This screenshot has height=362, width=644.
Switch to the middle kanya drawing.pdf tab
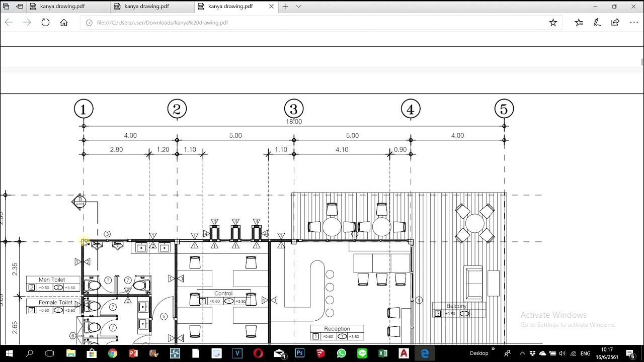pyautogui.click(x=152, y=7)
